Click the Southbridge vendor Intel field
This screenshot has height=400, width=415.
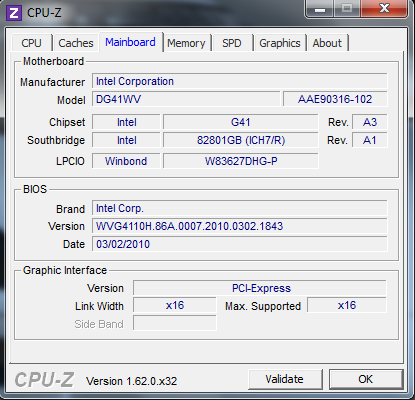coord(126,140)
